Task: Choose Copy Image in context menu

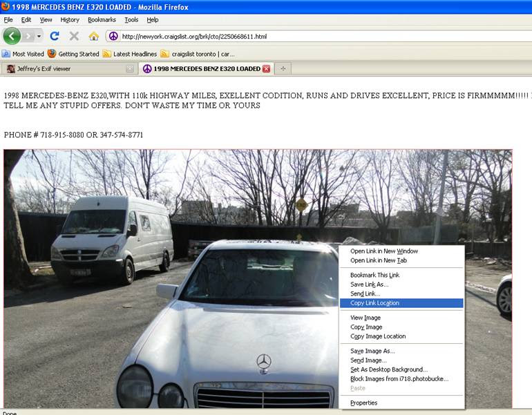Action: (x=401, y=327)
